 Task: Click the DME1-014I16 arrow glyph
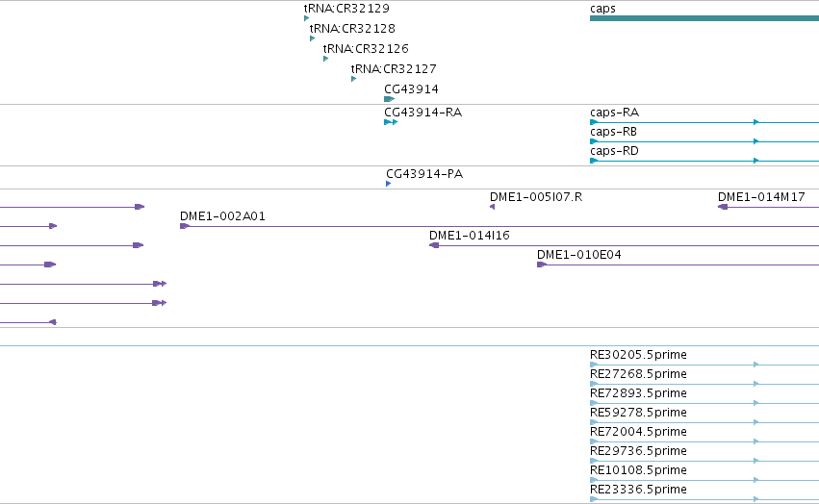point(433,245)
